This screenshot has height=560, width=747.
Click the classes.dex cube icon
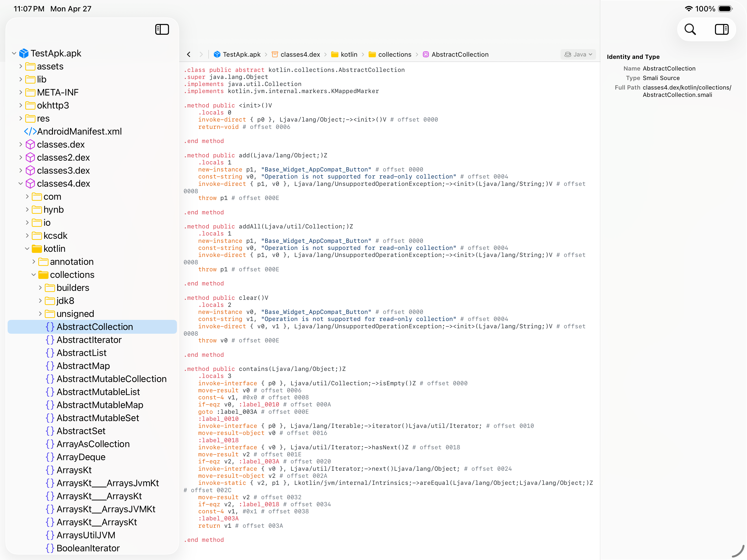30,144
